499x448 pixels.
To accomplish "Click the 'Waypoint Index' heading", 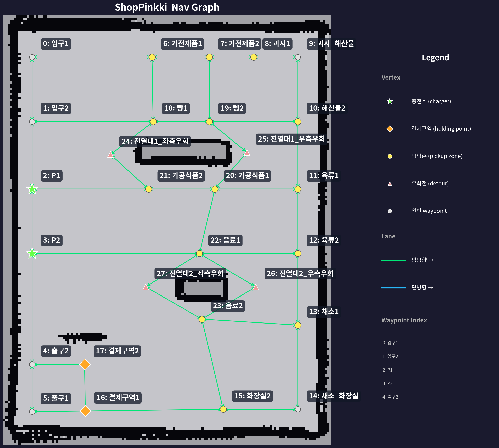I will pyautogui.click(x=404, y=320).
